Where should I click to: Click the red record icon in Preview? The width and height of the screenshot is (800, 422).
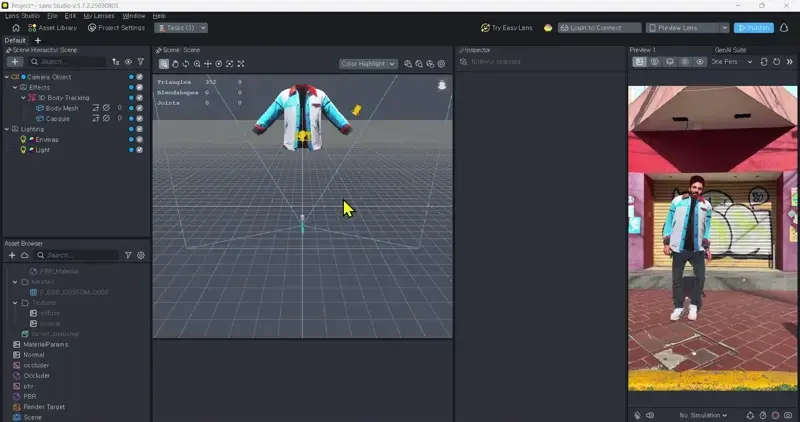[776, 415]
